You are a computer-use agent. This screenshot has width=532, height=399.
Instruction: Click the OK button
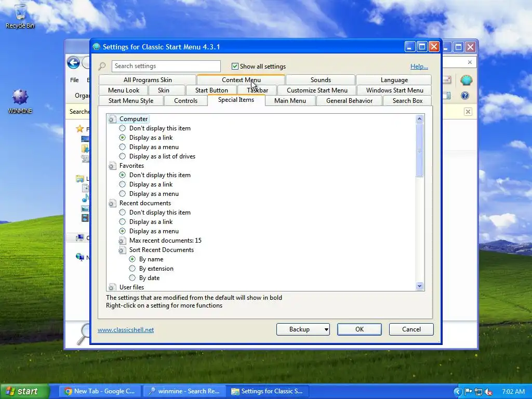(x=360, y=329)
